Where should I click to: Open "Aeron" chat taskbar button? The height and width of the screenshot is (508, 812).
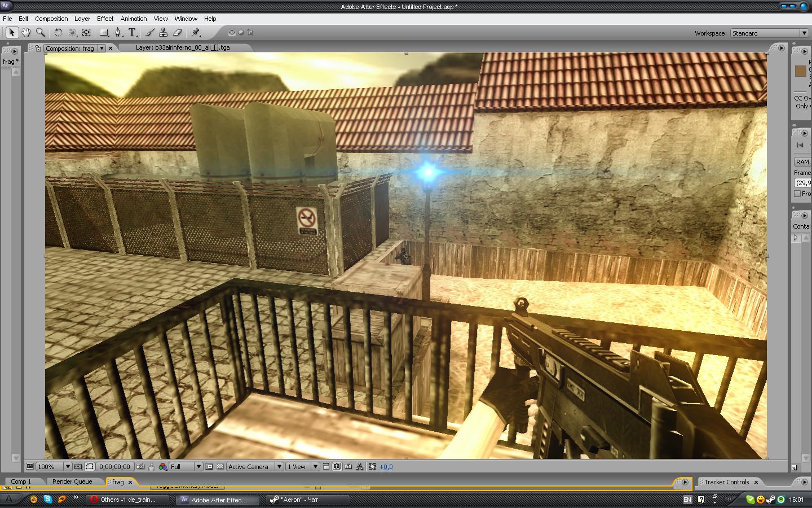[309, 500]
